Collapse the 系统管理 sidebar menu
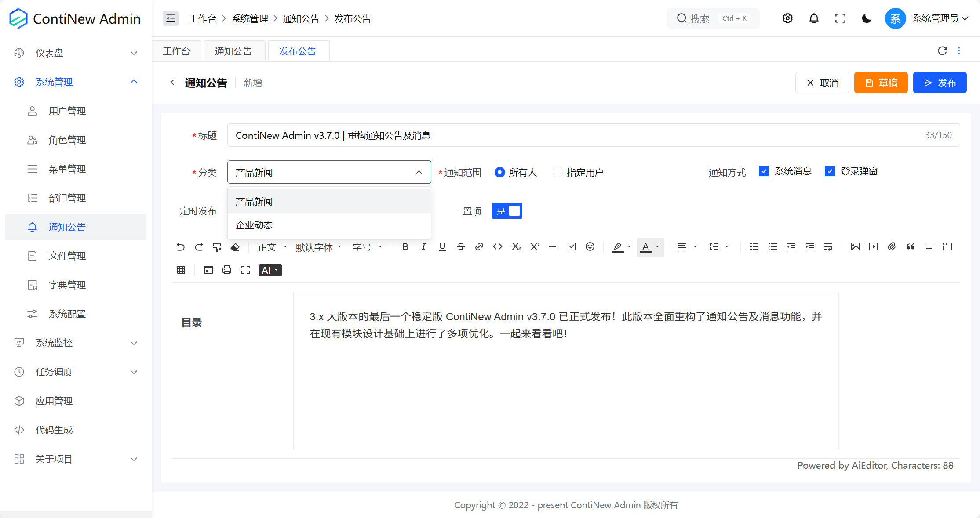Image resolution: width=980 pixels, height=518 pixels. pyautogui.click(x=76, y=82)
